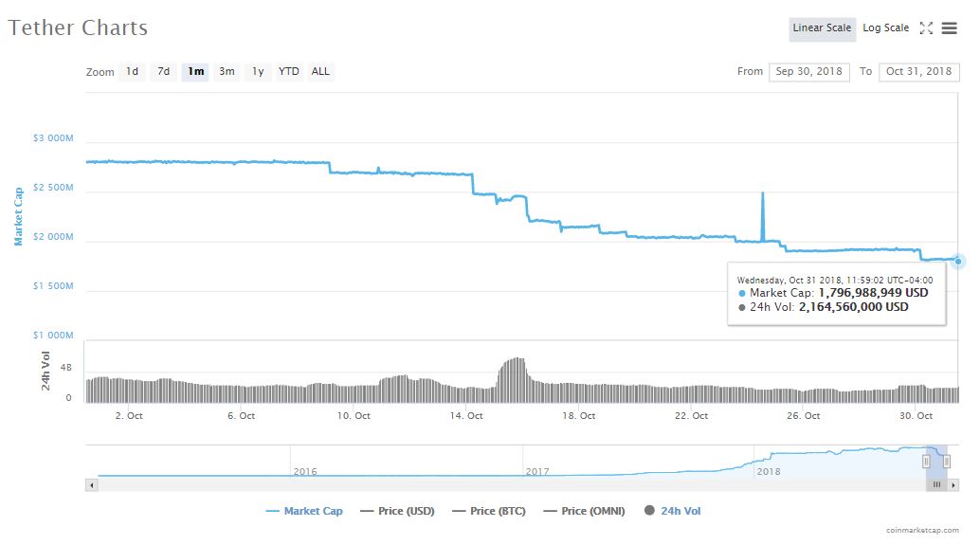Click the 2018 label in navigator
The image size is (980, 545).
click(769, 472)
